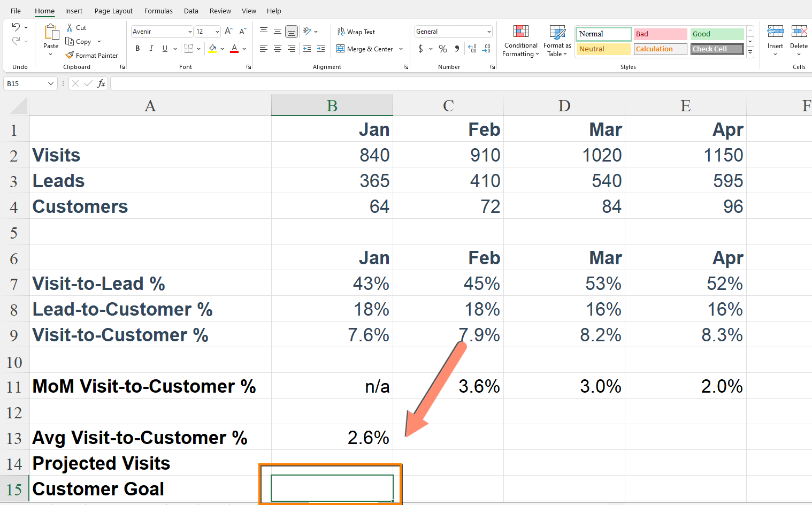
Task: Open the Formulas tab
Action: click(158, 11)
